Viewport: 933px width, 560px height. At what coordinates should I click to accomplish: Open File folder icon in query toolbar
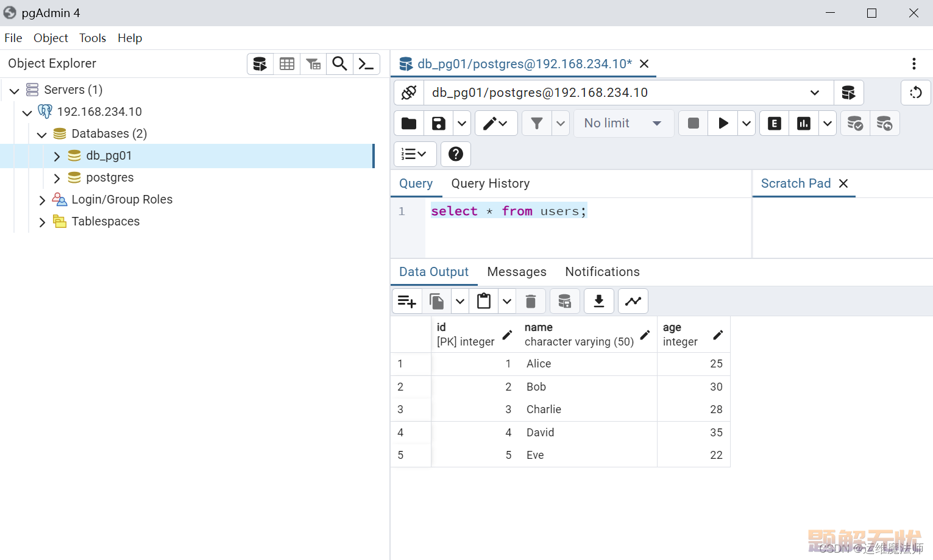point(409,123)
